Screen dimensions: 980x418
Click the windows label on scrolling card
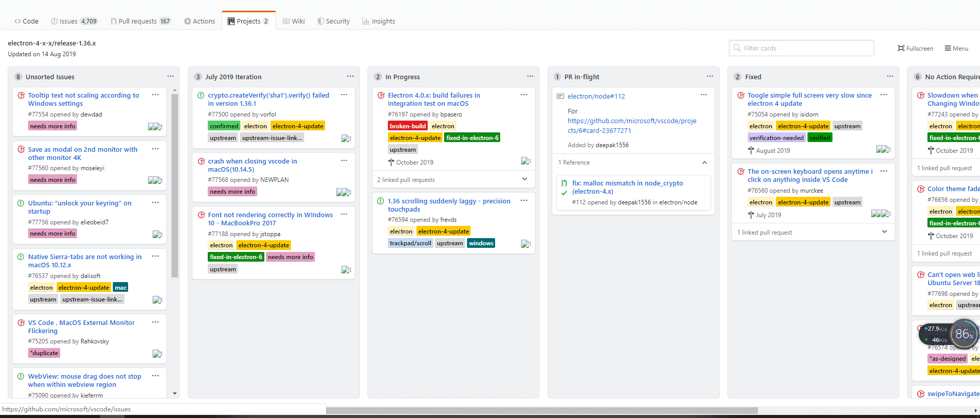(481, 243)
